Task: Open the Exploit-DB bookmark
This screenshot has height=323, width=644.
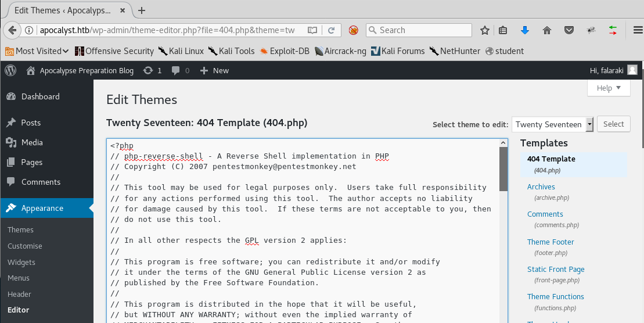Action: click(x=285, y=51)
